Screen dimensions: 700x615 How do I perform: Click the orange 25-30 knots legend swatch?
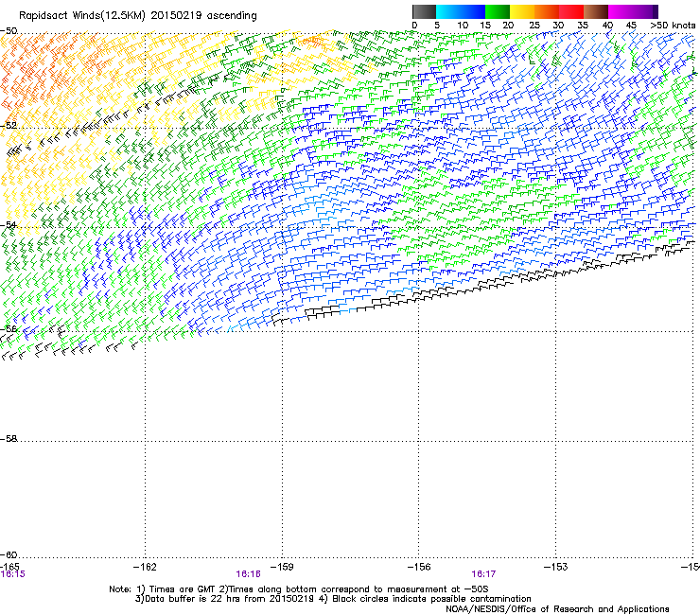[x=547, y=11]
